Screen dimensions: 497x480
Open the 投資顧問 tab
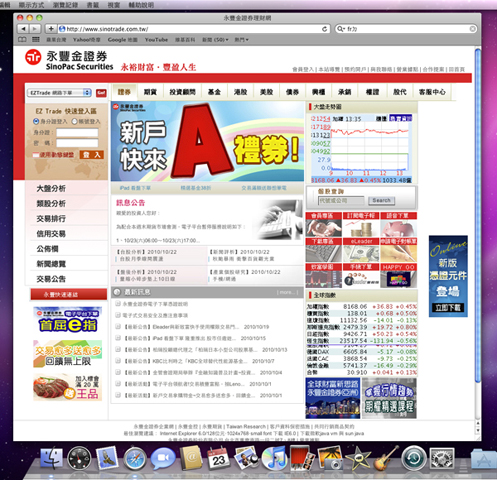point(182,92)
